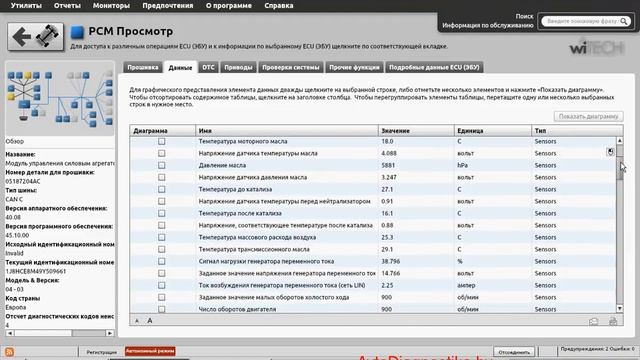Click the Автономный режим indicator

150,351
